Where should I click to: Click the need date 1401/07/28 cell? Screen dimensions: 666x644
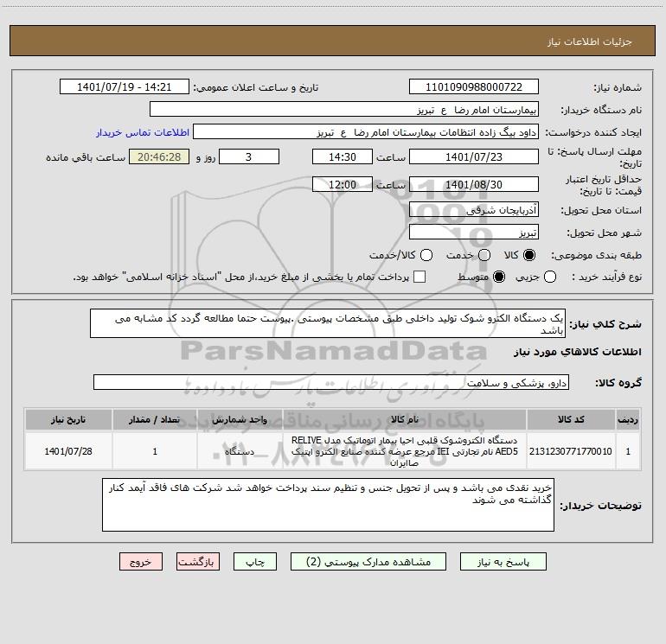(68, 451)
